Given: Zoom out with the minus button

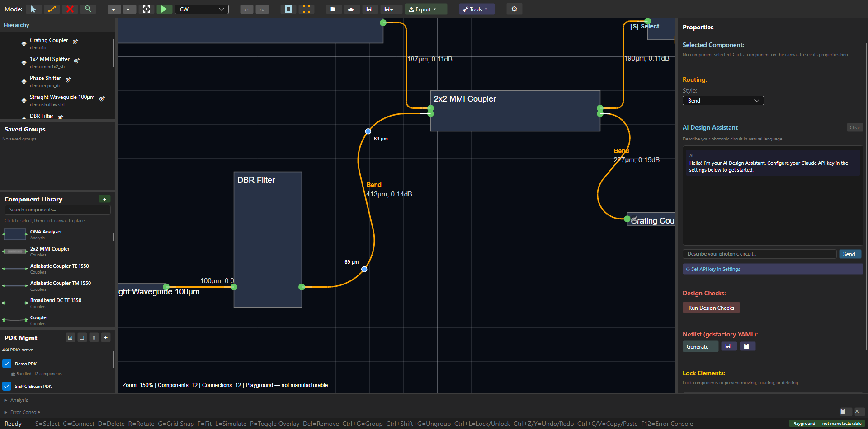Looking at the screenshot, I should [129, 9].
